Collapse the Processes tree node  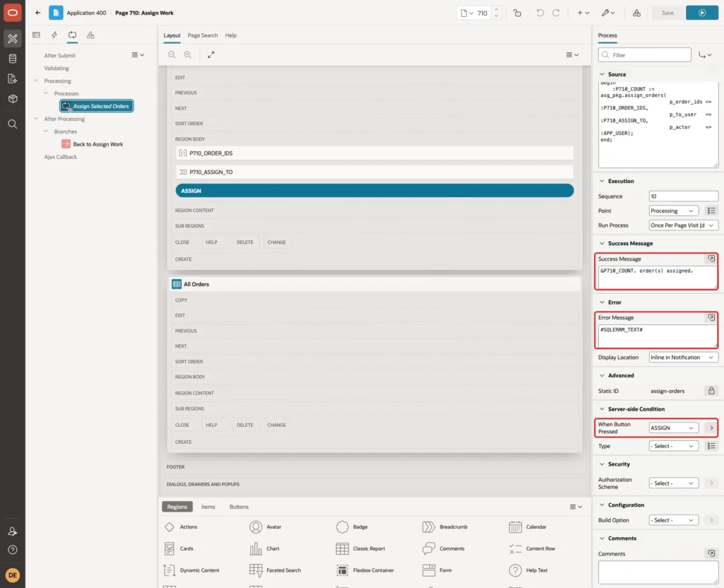[45, 93]
